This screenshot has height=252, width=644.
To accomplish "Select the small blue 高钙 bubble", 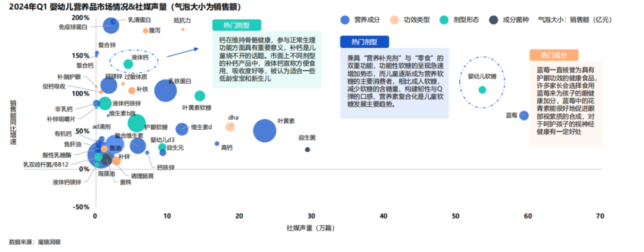I will point(216,143).
